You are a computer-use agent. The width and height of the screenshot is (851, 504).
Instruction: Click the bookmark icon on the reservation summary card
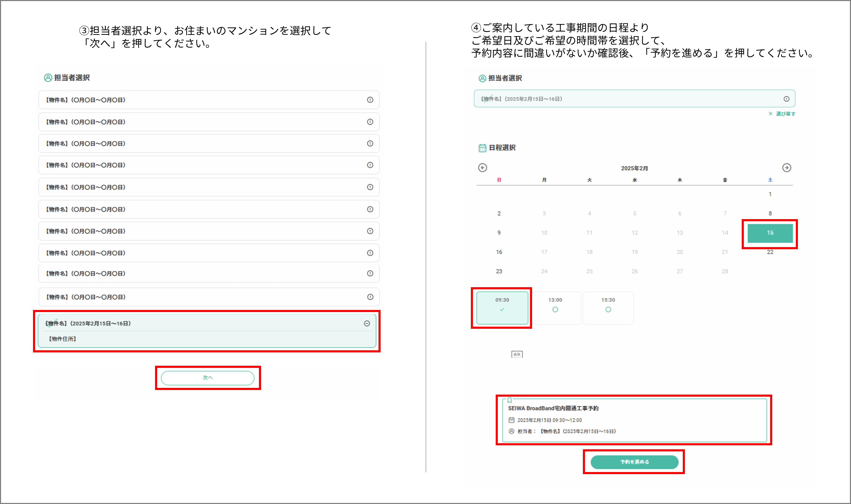point(510,400)
